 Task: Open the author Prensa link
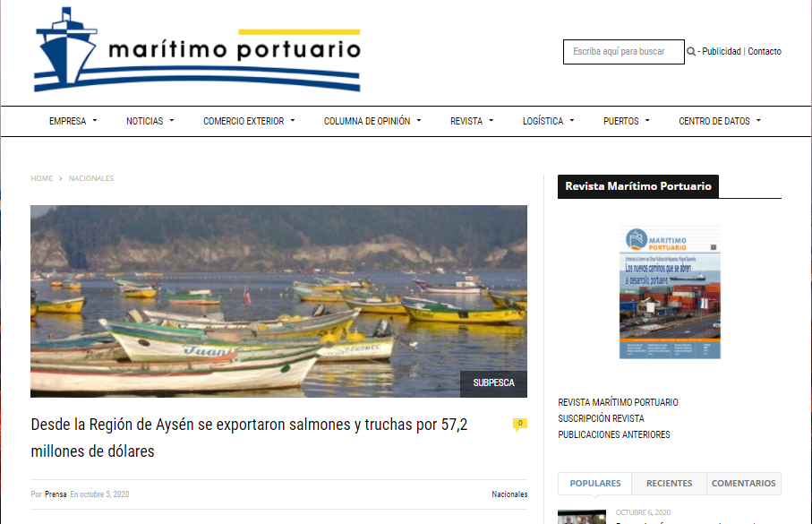click(x=56, y=494)
